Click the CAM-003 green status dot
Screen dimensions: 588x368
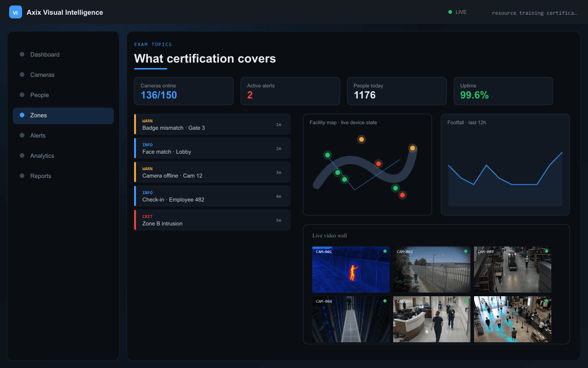coord(547,251)
